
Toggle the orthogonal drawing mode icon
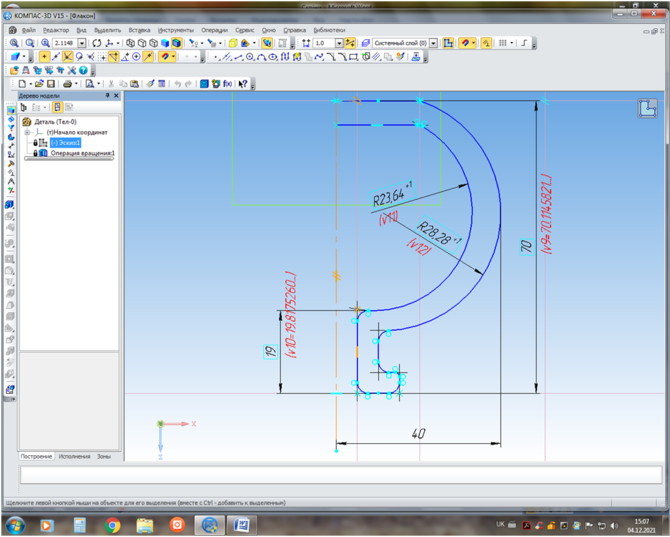click(x=524, y=43)
